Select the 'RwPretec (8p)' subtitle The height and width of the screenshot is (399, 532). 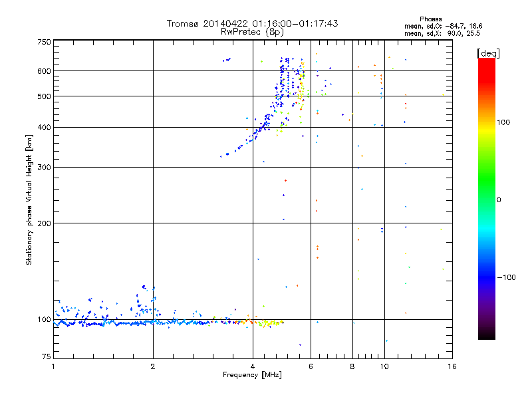[252, 32]
